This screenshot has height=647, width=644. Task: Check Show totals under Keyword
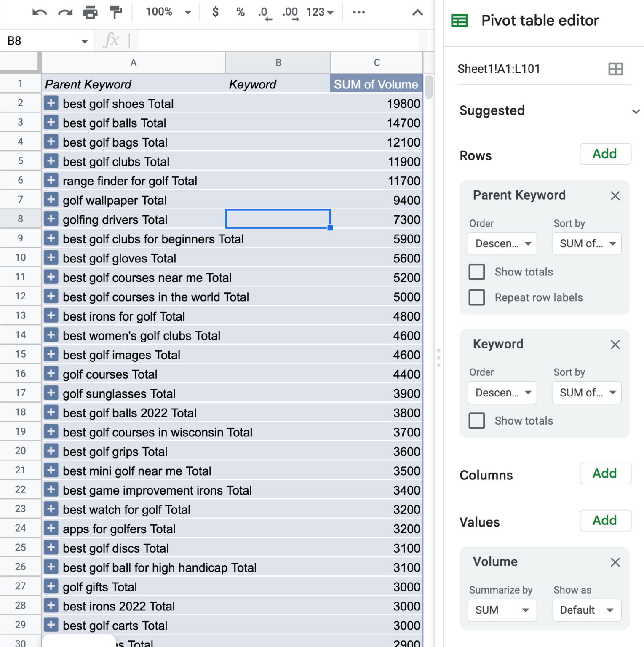[x=476, y=421]
